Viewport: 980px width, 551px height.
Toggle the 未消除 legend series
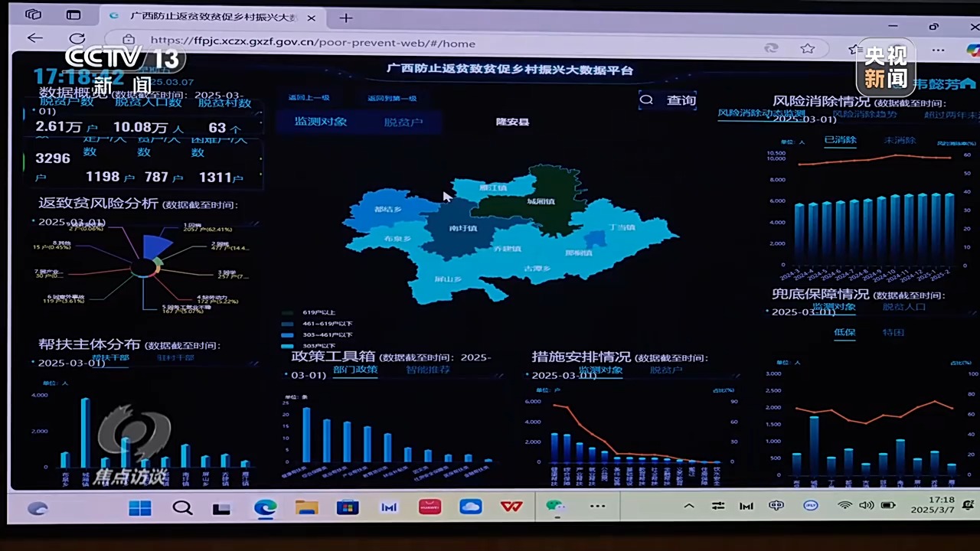click(x=900, y=140)
